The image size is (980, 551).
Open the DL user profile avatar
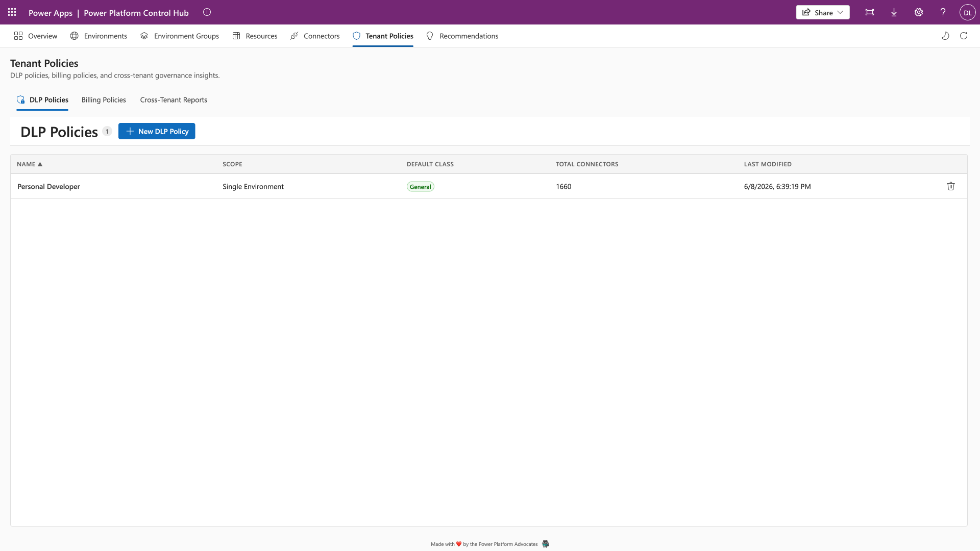(x=967, y=12)
